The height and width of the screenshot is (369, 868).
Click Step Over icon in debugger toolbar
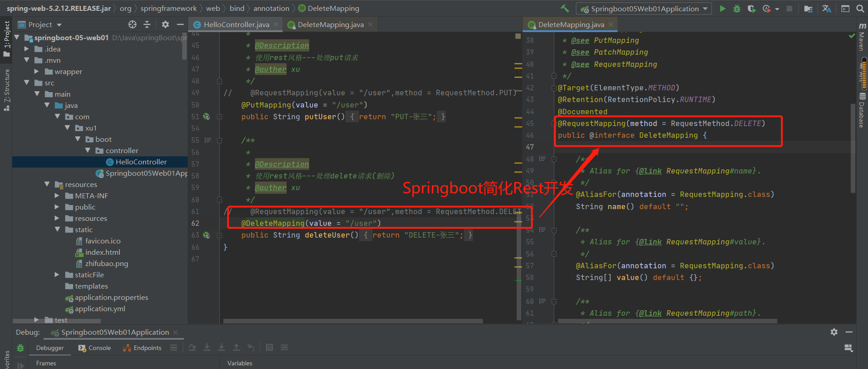(192, 347)
